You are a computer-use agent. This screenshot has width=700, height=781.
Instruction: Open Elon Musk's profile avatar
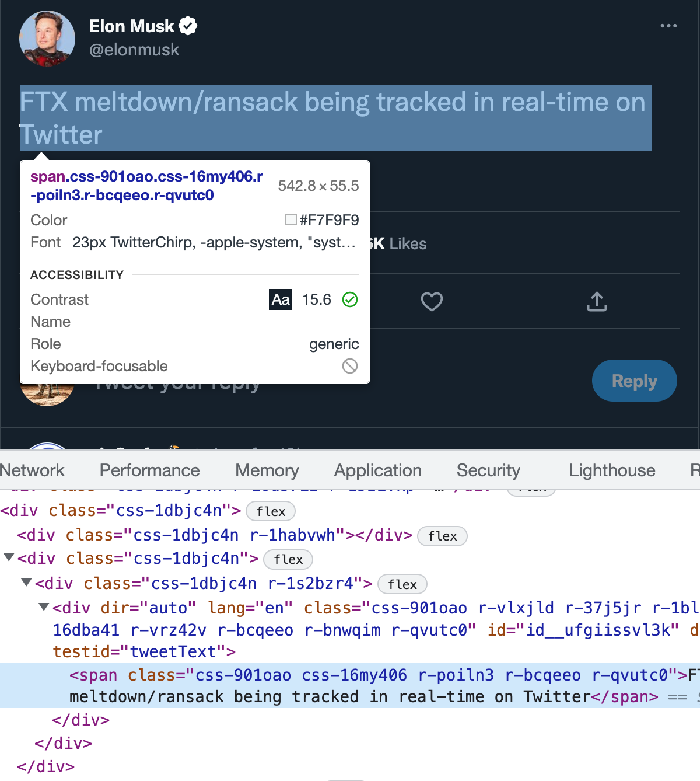47,39
